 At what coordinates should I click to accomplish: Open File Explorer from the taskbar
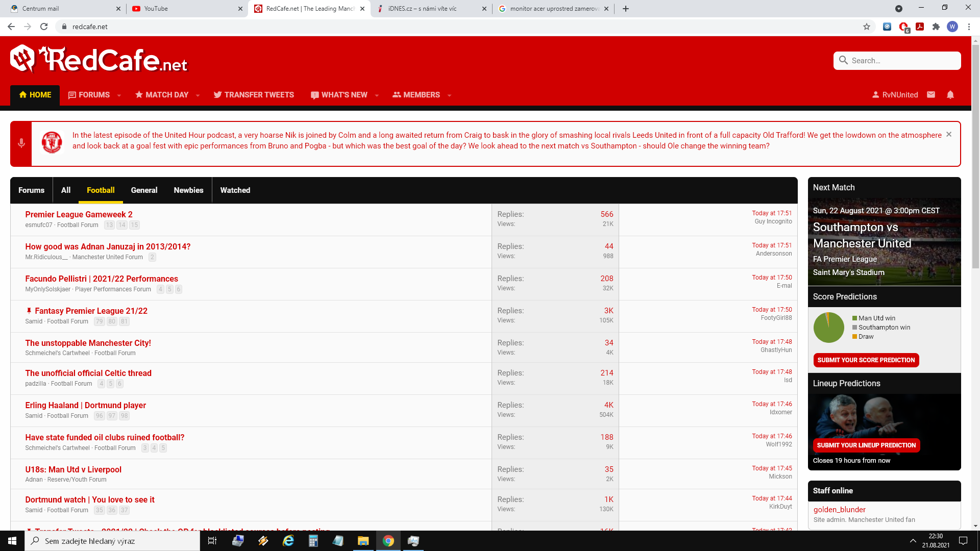point(363,541)
